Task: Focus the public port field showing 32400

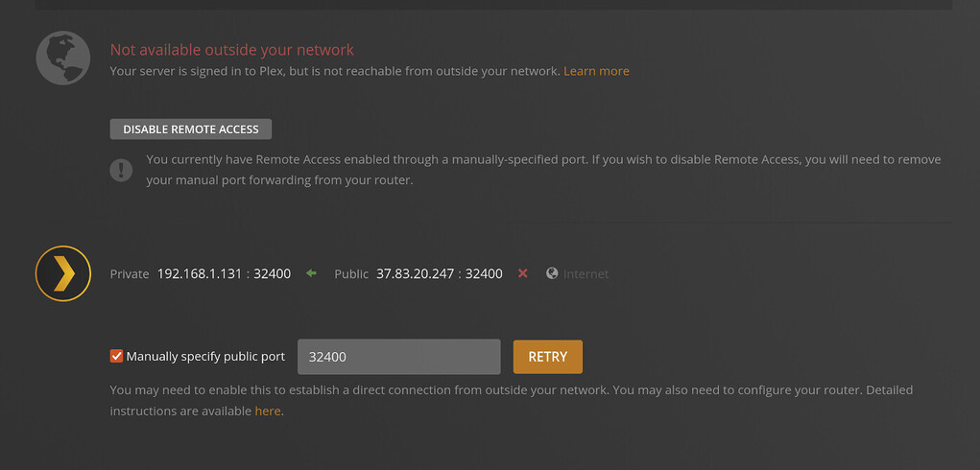Action: (399, 357)
